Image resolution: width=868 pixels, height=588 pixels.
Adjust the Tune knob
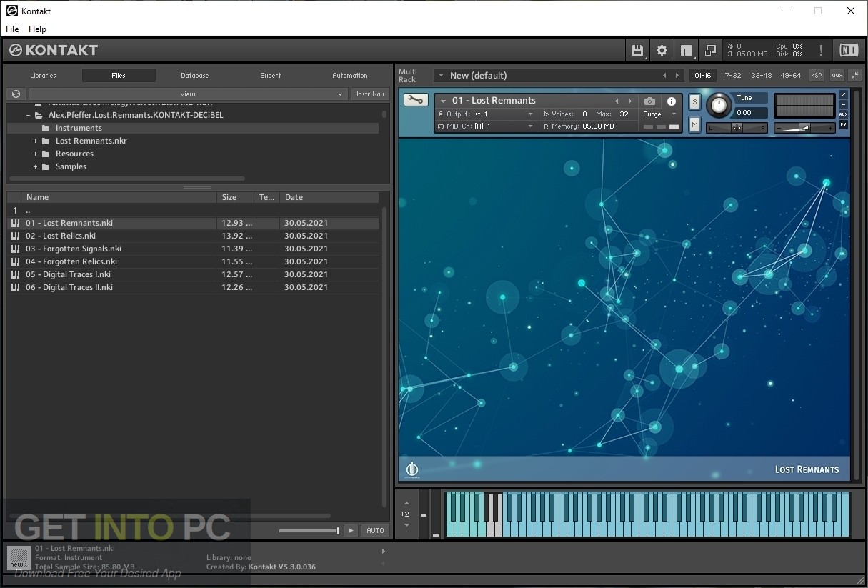click(719, 106)
